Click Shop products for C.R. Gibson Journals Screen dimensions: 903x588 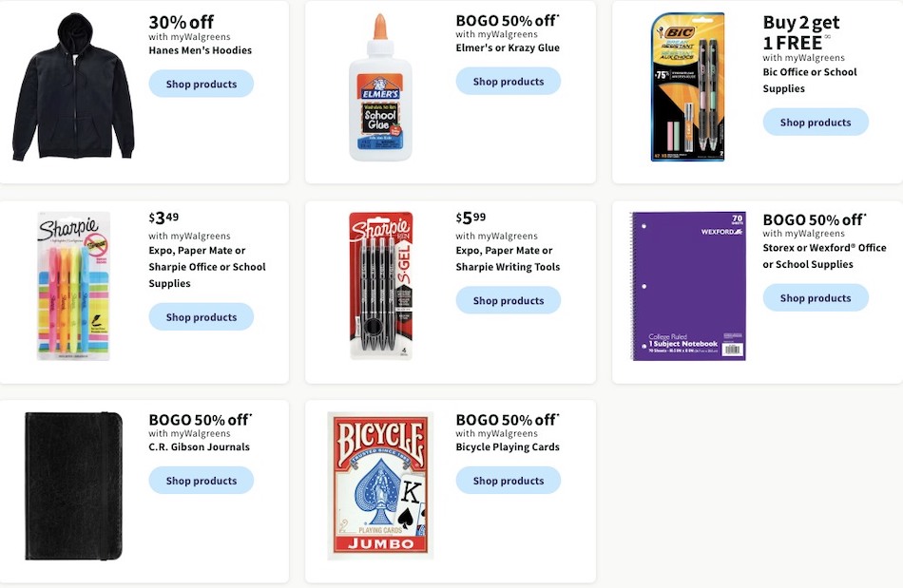pos(201,481)
